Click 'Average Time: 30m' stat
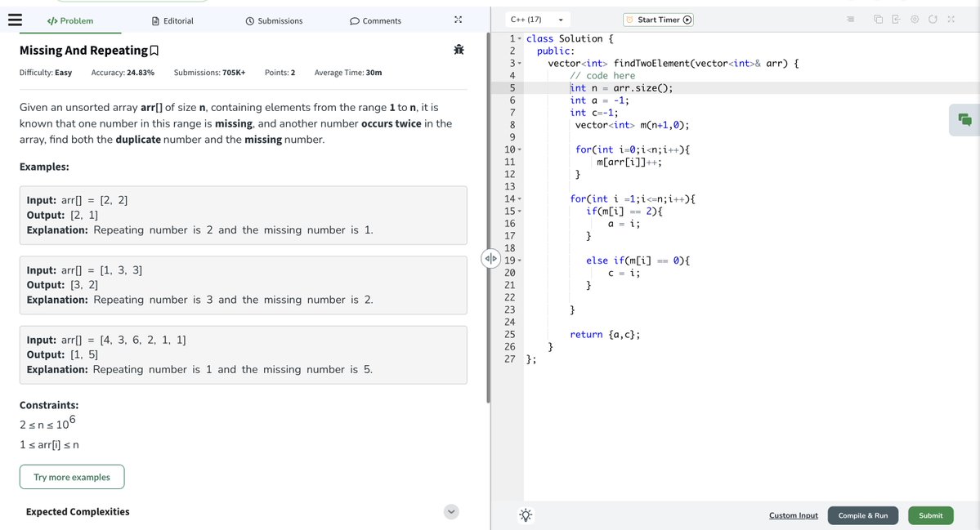Image resolution: width=980 pixels, height=530 pixels. click(x=348, y=73)
